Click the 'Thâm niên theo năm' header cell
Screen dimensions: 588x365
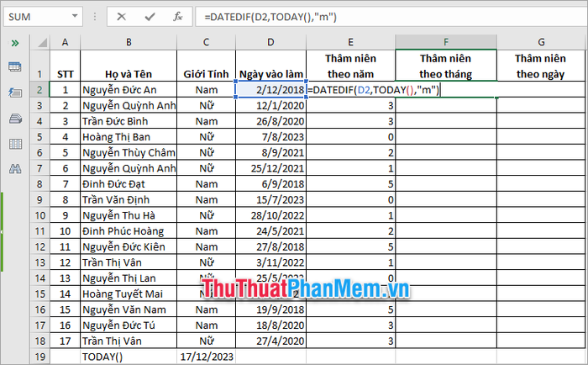(x=350, y=66)
